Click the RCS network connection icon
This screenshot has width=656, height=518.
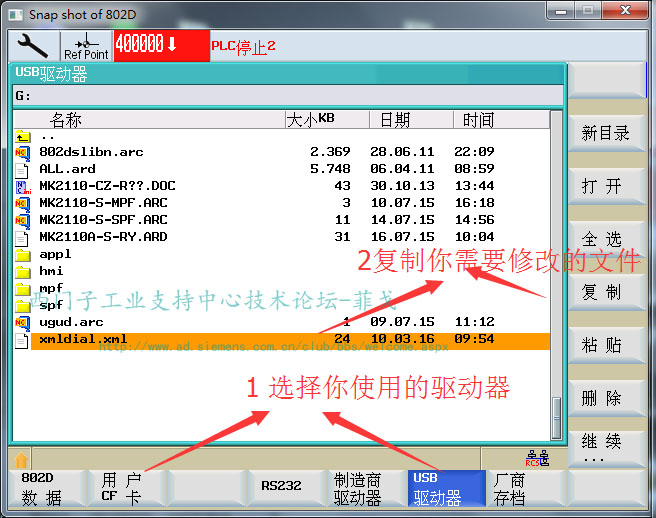click(538, 459)
